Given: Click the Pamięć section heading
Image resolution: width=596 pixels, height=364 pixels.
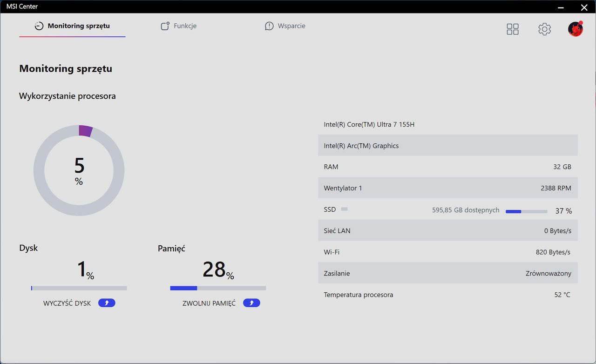Looking at the screenshot, I should [171, 249].
